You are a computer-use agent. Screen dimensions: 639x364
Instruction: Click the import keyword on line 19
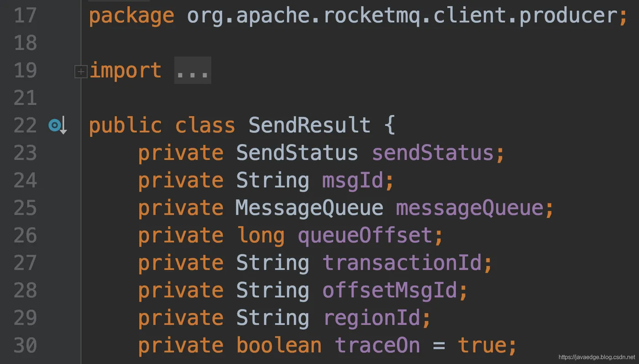(125, 71)
